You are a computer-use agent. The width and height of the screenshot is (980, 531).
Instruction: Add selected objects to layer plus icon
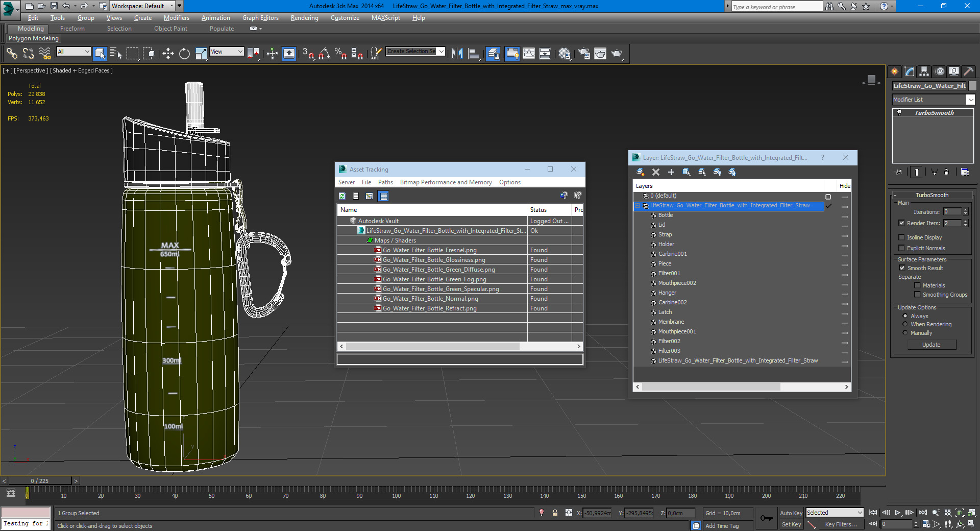pos(671,172)
